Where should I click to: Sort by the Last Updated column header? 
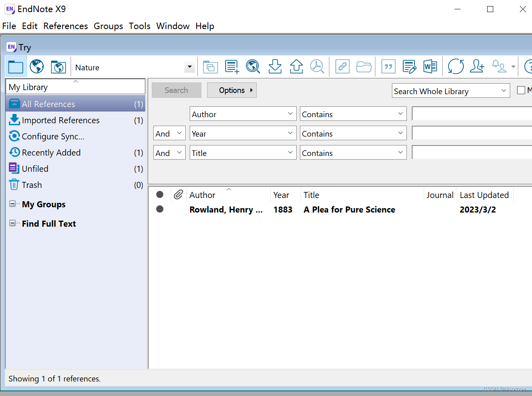click(485, 195)
